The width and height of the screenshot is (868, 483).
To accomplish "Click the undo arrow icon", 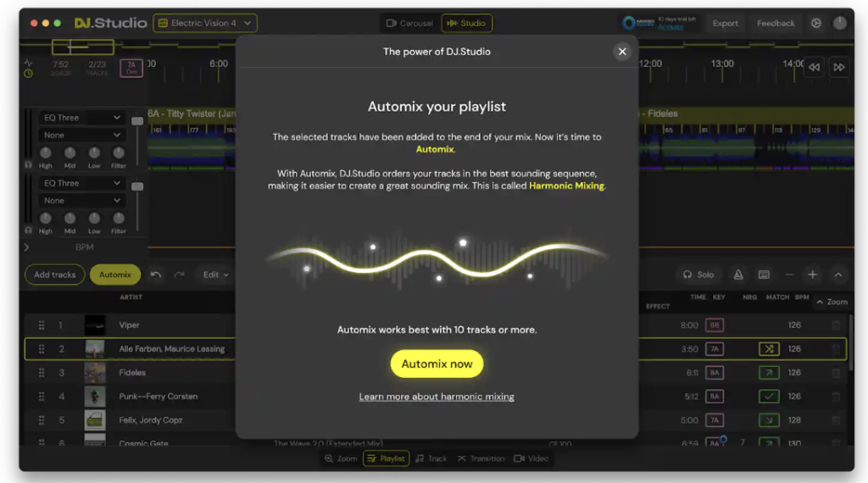I will pos(156,275).
